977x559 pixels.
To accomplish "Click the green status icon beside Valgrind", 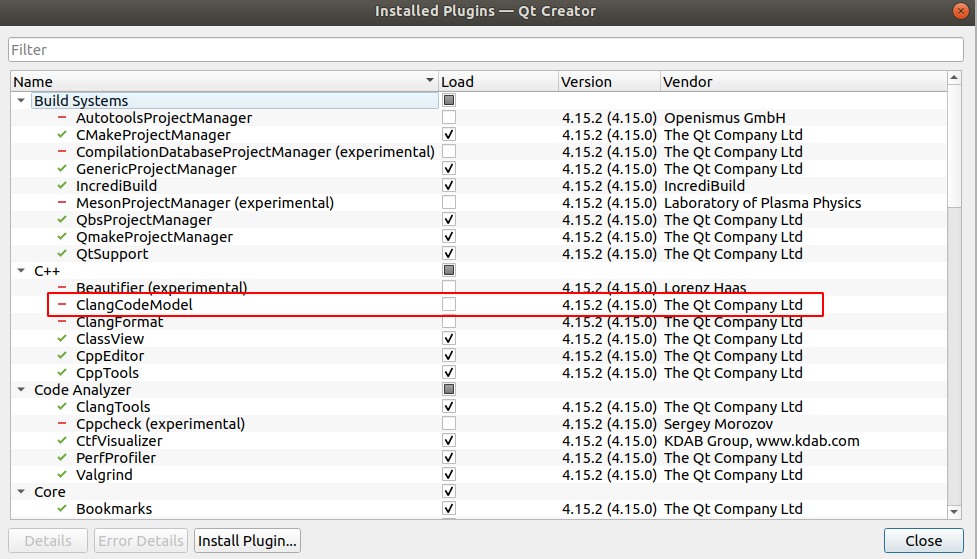I will [62, 474].
